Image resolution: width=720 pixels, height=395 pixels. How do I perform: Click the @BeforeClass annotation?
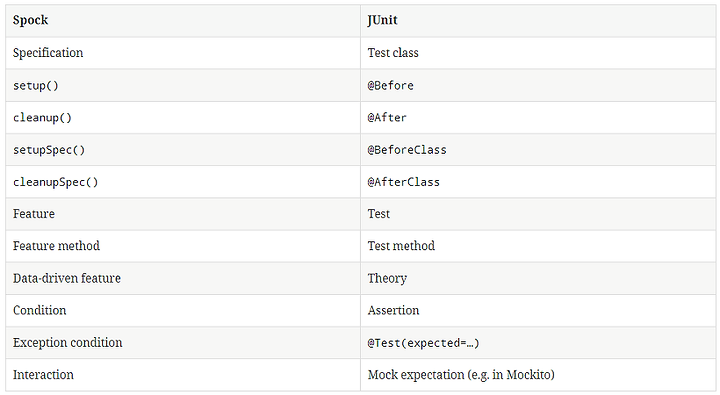[x=407, y=150]
